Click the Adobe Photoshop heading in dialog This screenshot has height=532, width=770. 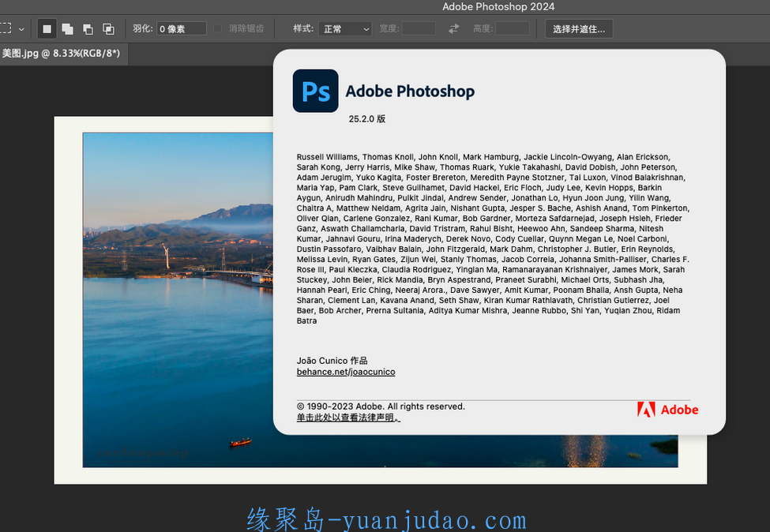pyautogui.click(x=410, y=92)
